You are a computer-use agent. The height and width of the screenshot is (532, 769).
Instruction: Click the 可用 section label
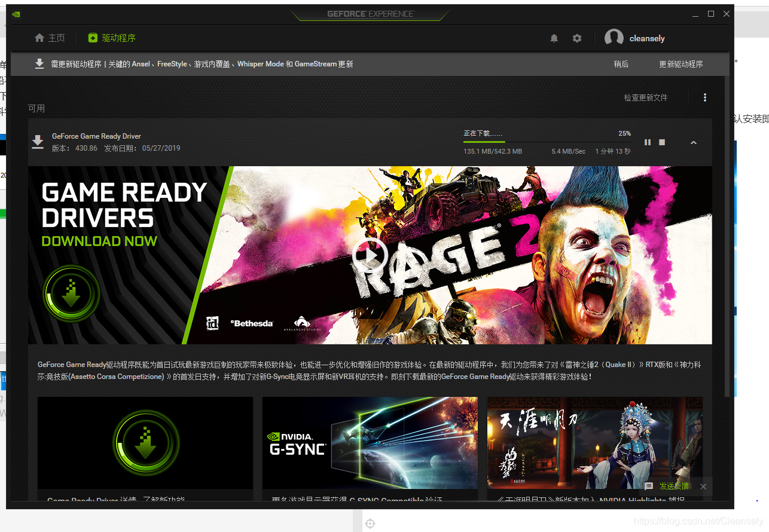click(x=36, y=108)
